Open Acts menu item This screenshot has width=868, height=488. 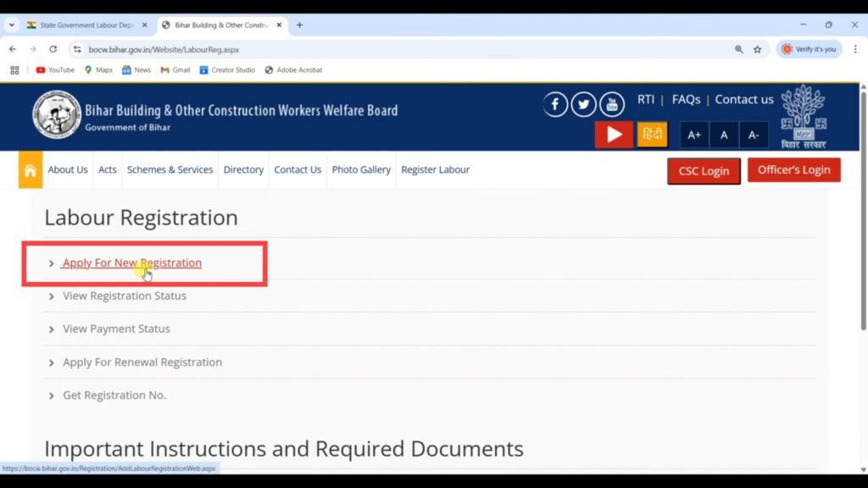tap(108, 169)
